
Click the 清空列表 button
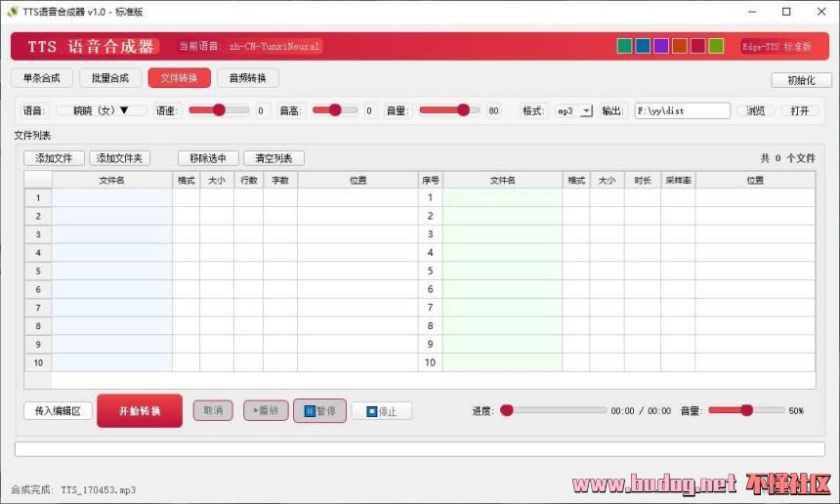click(273, 158)
